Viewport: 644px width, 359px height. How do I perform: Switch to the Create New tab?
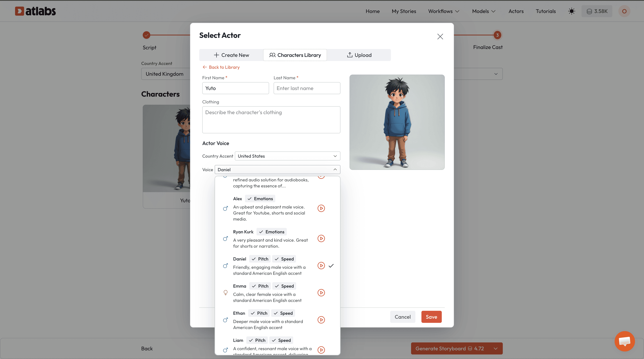(231, 55)
